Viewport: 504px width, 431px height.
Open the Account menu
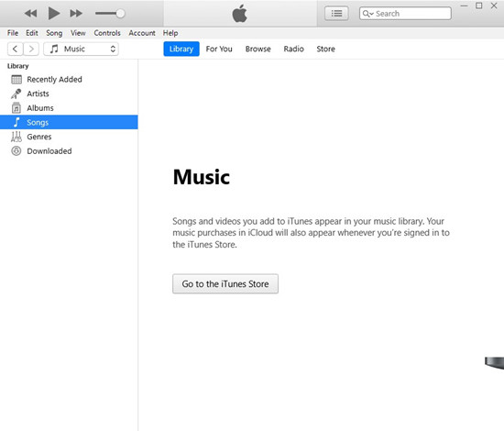142,33
